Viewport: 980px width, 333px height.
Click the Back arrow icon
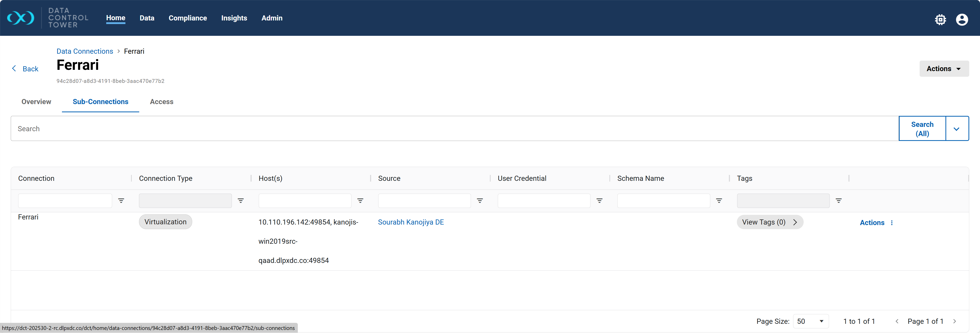14,69
